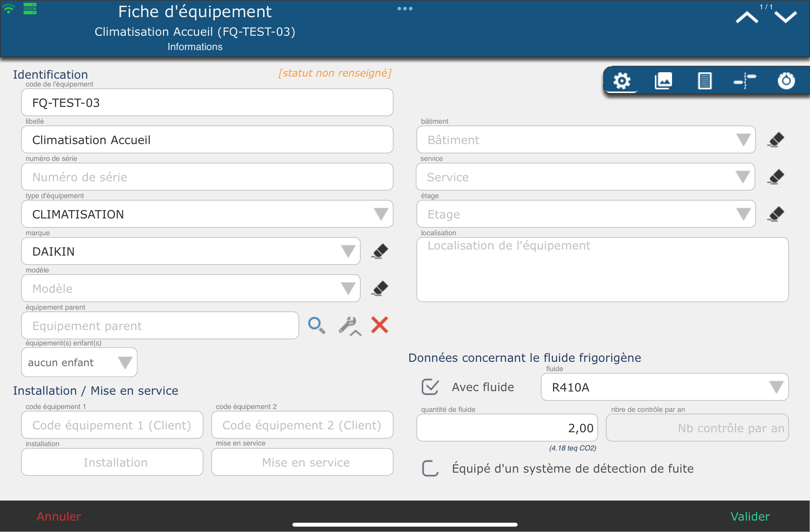Open the fluide R410A dropdown
Viewport: 810px width, 532px height.
coord(776,387)
